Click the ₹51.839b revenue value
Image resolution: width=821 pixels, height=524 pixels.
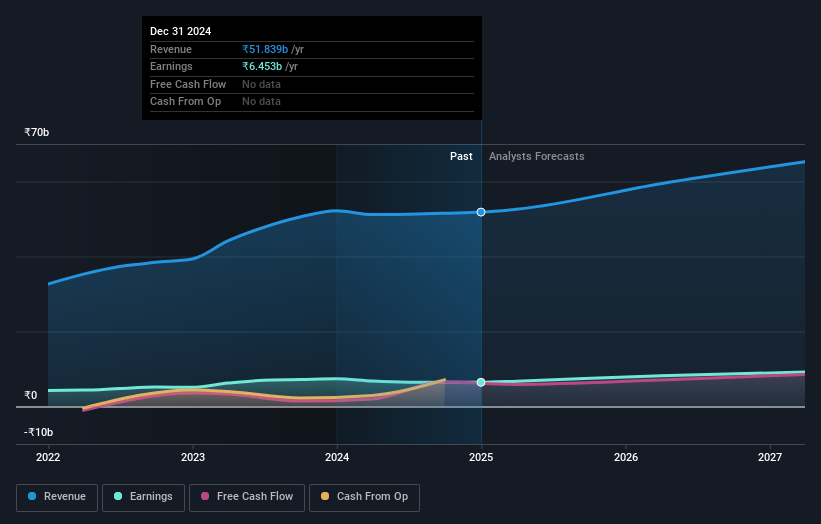[265, 49]
